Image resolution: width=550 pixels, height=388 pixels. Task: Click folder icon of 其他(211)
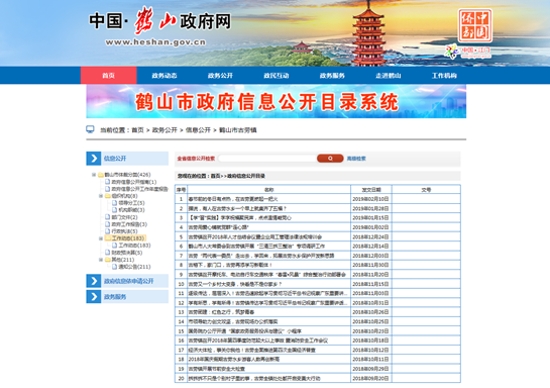(x=108, y=260)
